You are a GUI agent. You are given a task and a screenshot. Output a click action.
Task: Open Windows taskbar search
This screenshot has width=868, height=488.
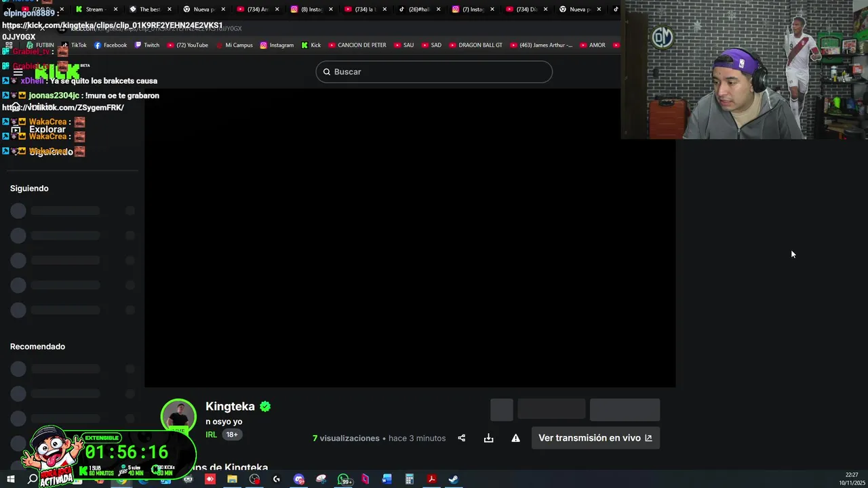[x=33, y=479]
